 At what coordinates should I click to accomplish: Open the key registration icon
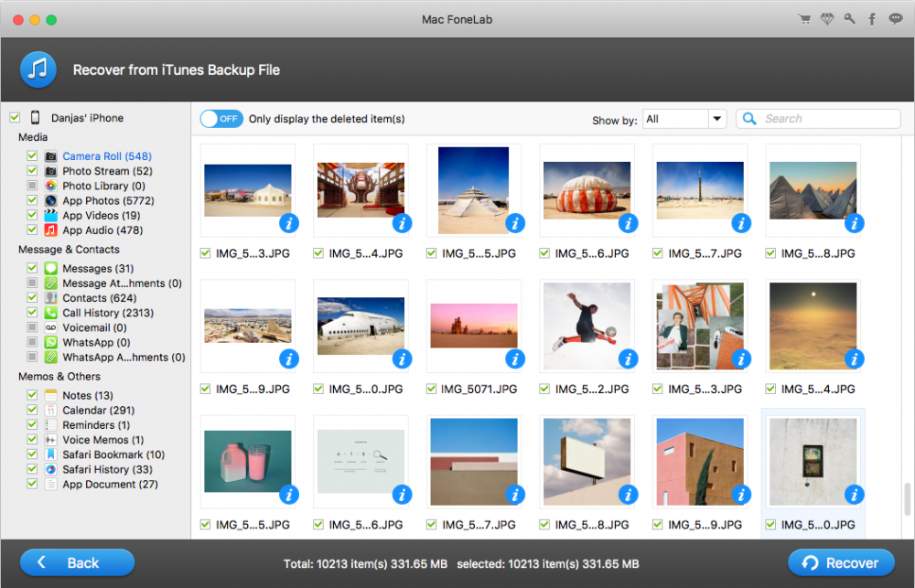point(849,19)
